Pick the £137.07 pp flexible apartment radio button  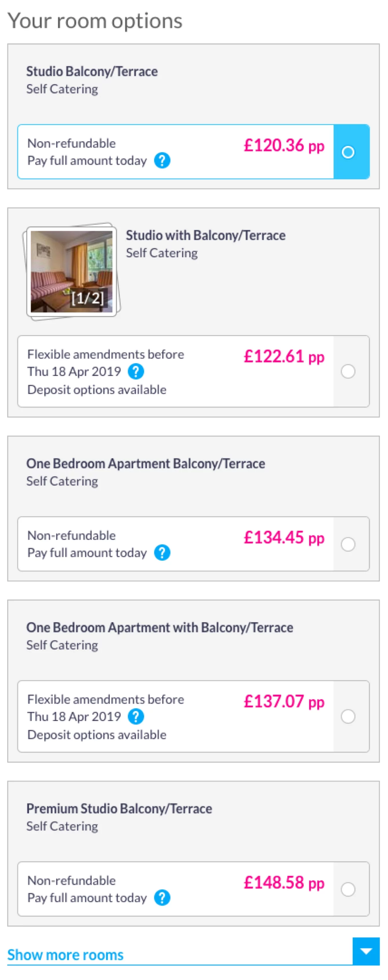point(348,716)
